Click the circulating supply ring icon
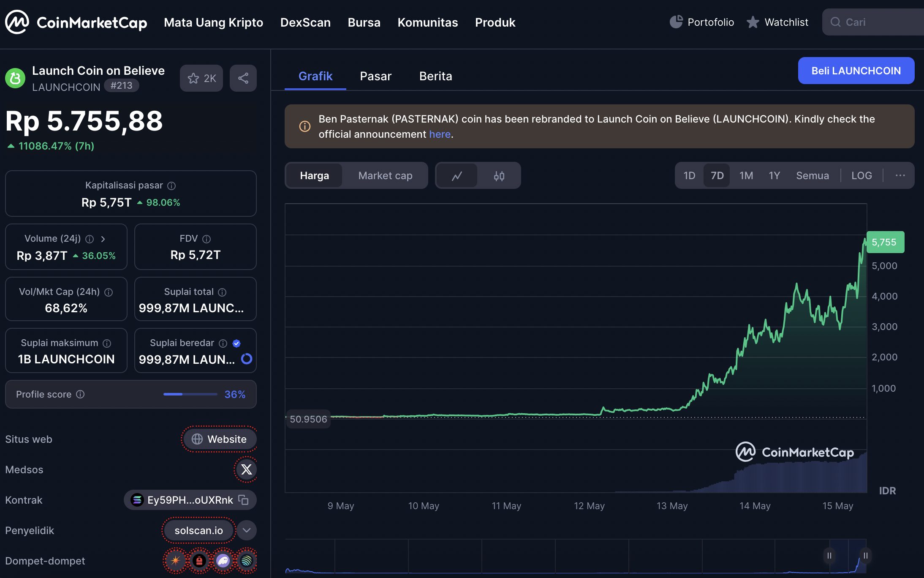 [247, 359]
